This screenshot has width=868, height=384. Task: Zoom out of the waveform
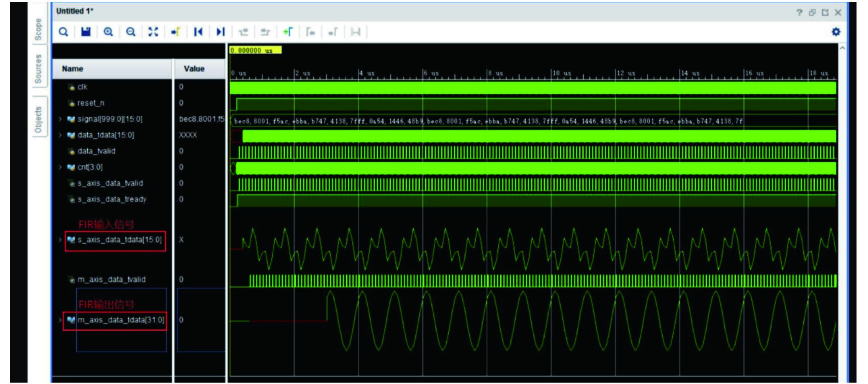pyautogui.click(x=131, y=32)
